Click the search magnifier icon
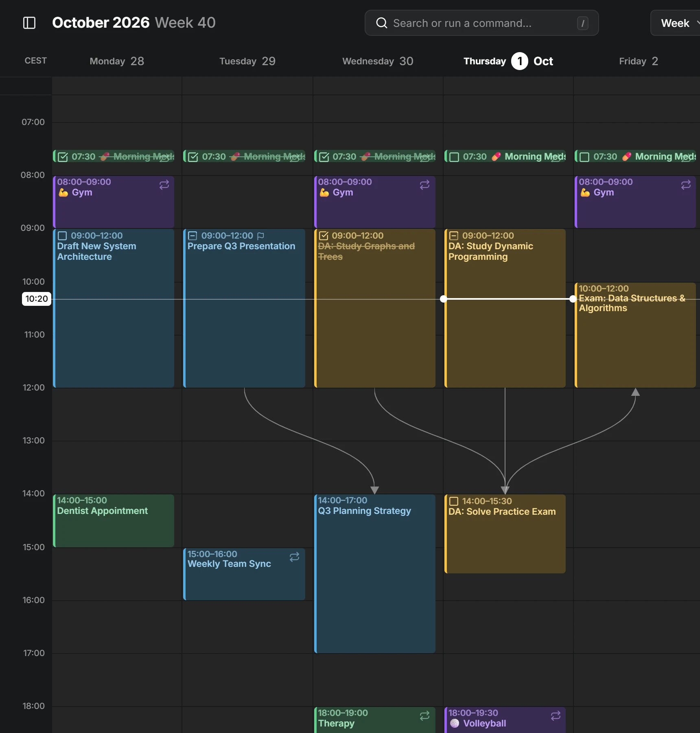 [381, 23]
